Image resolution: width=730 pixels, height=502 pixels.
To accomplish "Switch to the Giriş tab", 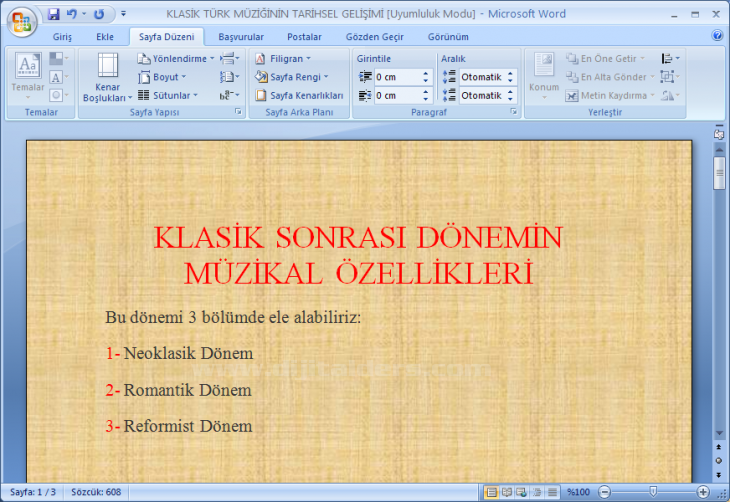I will click(62, 37).
